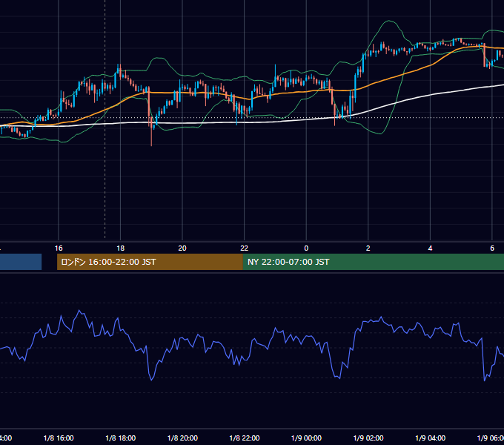Click the 1/9 00:00 date label
The image size is (504, 445).
306,438
